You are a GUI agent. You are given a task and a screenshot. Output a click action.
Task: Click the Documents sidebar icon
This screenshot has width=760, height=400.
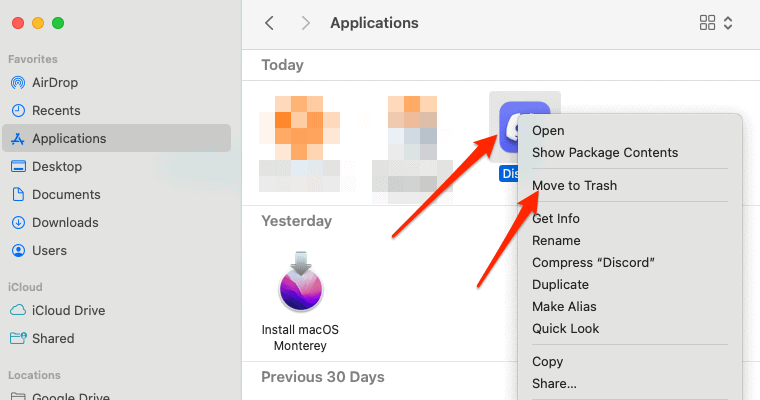click(x=18, y=195)
